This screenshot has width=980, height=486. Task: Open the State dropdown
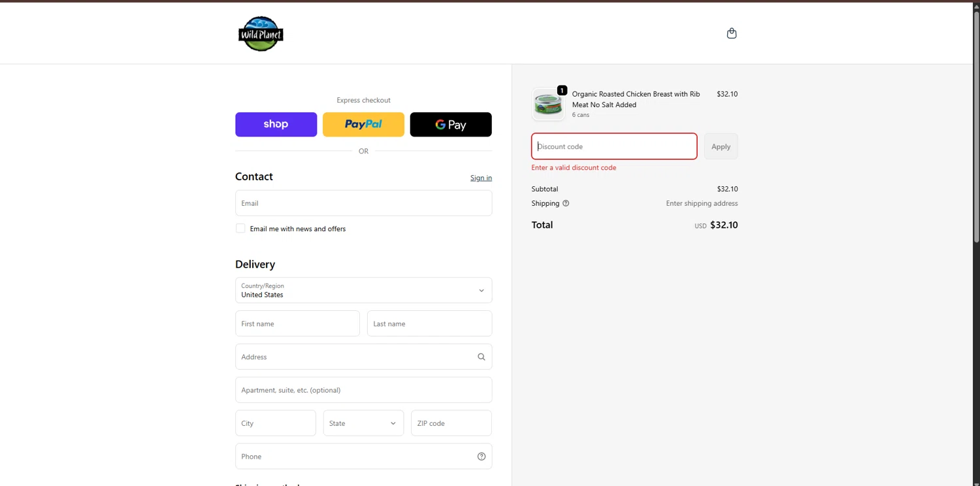click(x=363, y=423)
